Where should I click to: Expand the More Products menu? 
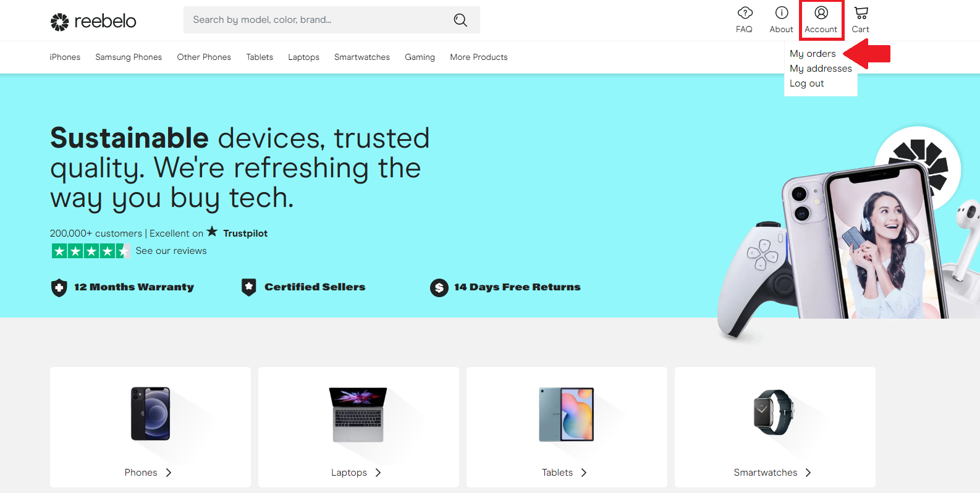tap(479, 57)
